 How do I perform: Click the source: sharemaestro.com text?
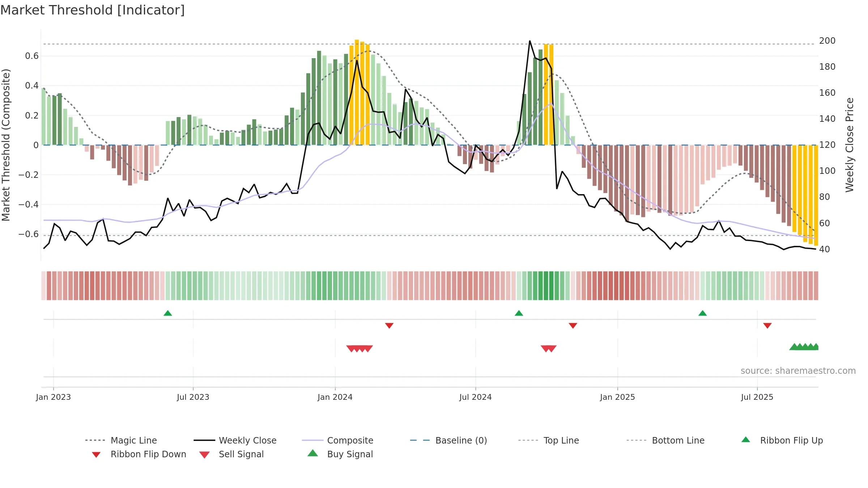[798, 371]
